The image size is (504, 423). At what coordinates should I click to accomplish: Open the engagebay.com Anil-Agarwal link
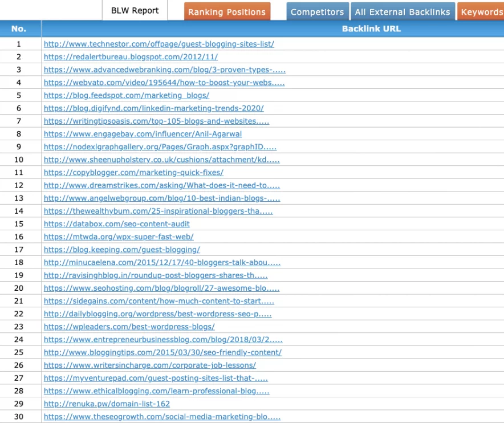coord(143,134)
